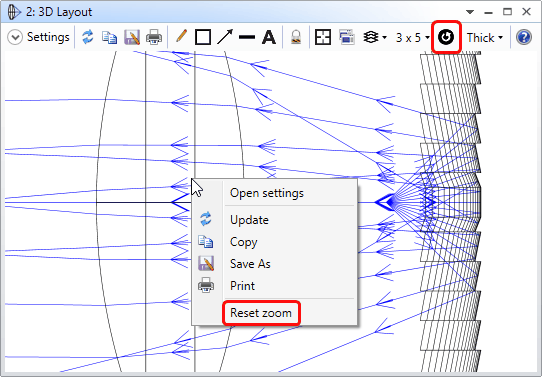Screen dimensions: 542x377
Task: Open the Thick line weight dropdown
Action: [485, 37]
